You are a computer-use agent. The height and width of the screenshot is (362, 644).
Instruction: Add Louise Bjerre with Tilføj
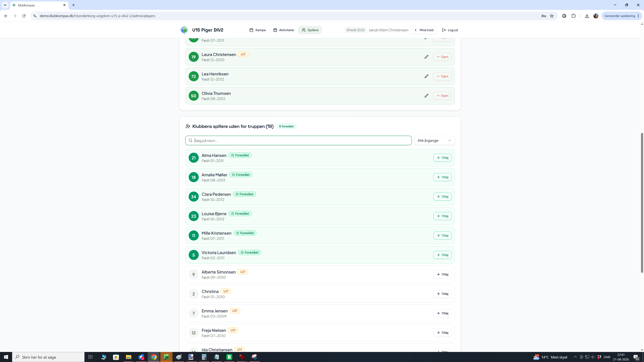tap(442, 216)
